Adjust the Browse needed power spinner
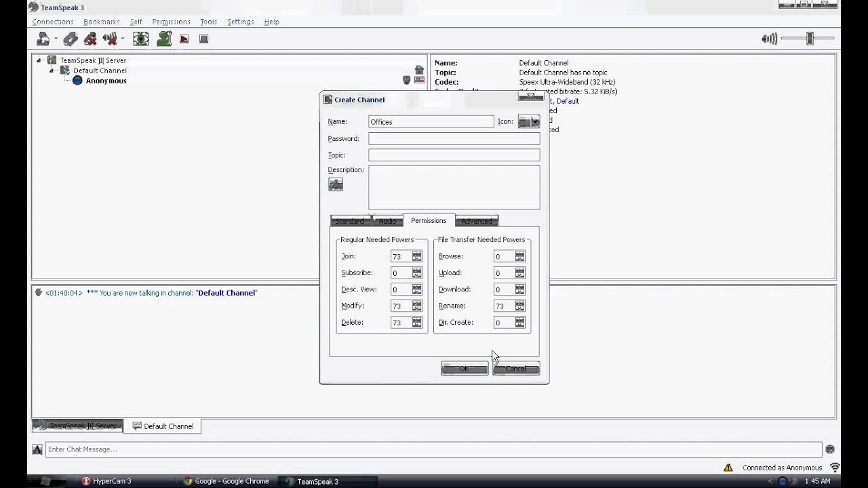868x488 pixels. (520, 256)
